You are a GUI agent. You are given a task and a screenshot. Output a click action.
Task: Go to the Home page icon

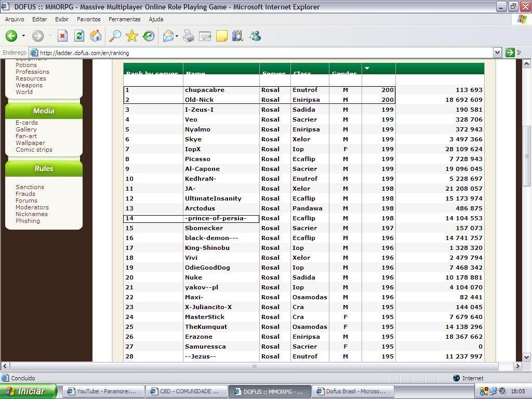[96, 36]
